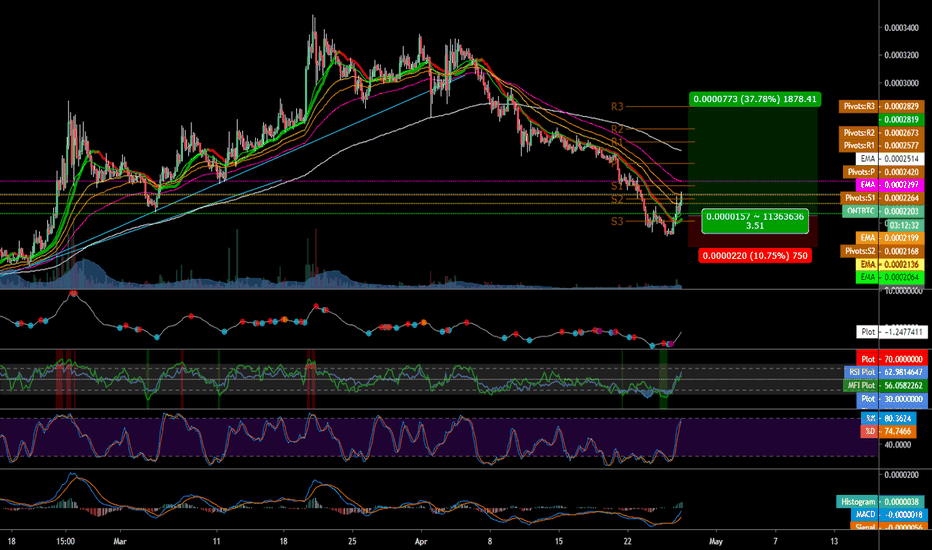Click the R2 pivot line label on chart
The height and width of the screenshot is (550, 932).
(x=617, y=129)
